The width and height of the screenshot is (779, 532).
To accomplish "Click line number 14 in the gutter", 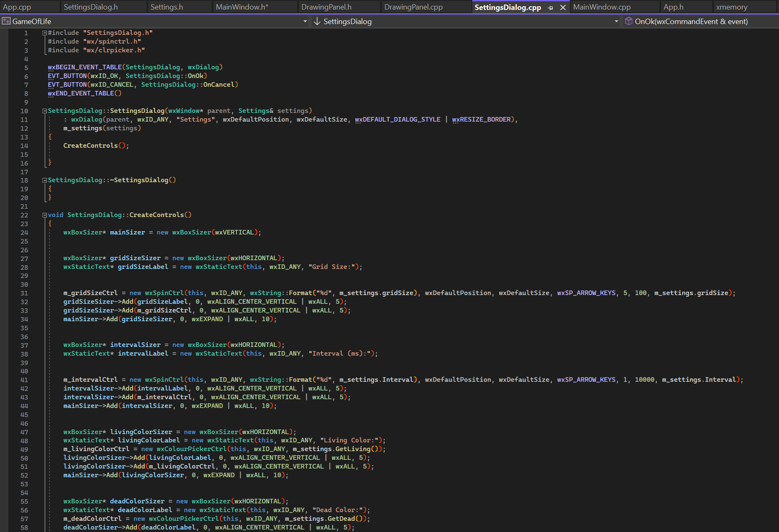I will (24, 146).
